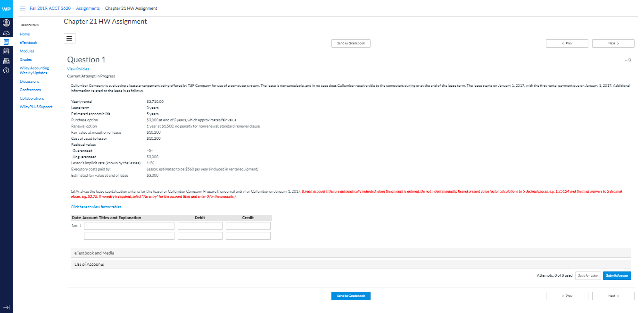Expand eTextbook and Media section
644x313 pixels.
pyautogui.click(x=350, y=253)
